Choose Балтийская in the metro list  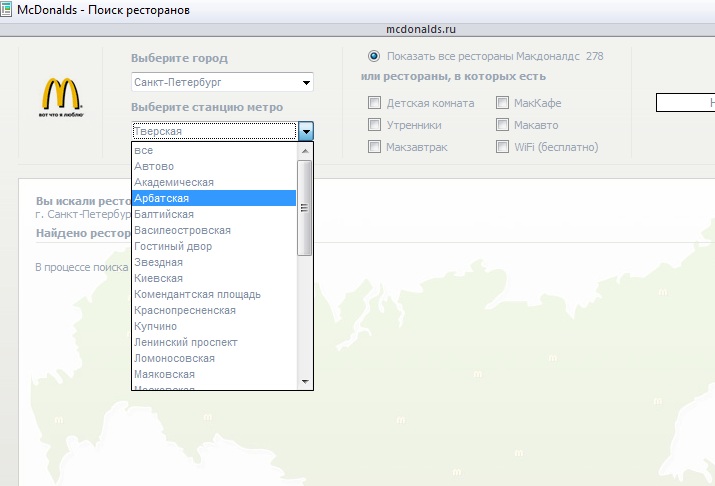coord(214,214)
